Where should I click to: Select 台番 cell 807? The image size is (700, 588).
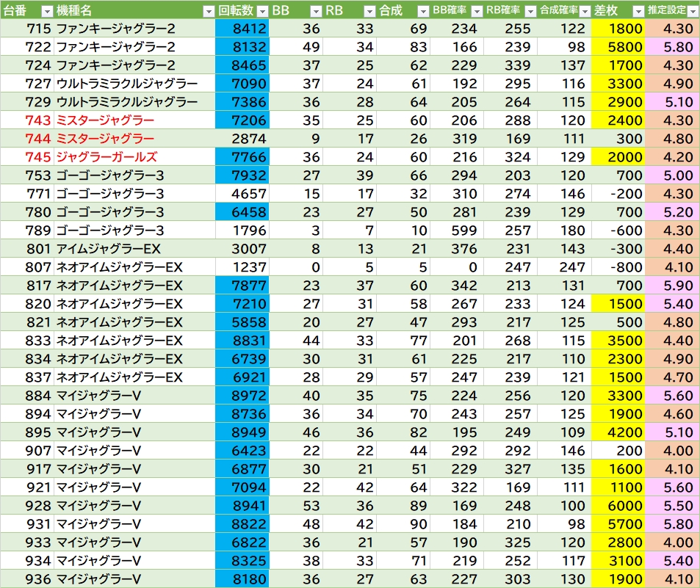(x=27, y=267)
